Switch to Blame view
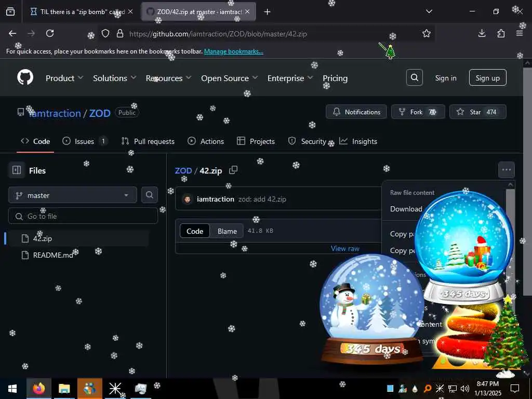532x399 pixels. point(227,231)
